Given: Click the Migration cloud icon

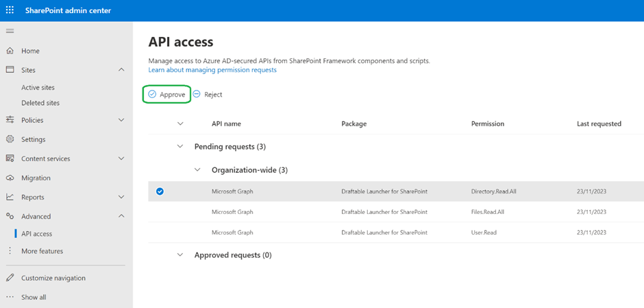Looking at the screenshot, I should coord(10,178).
